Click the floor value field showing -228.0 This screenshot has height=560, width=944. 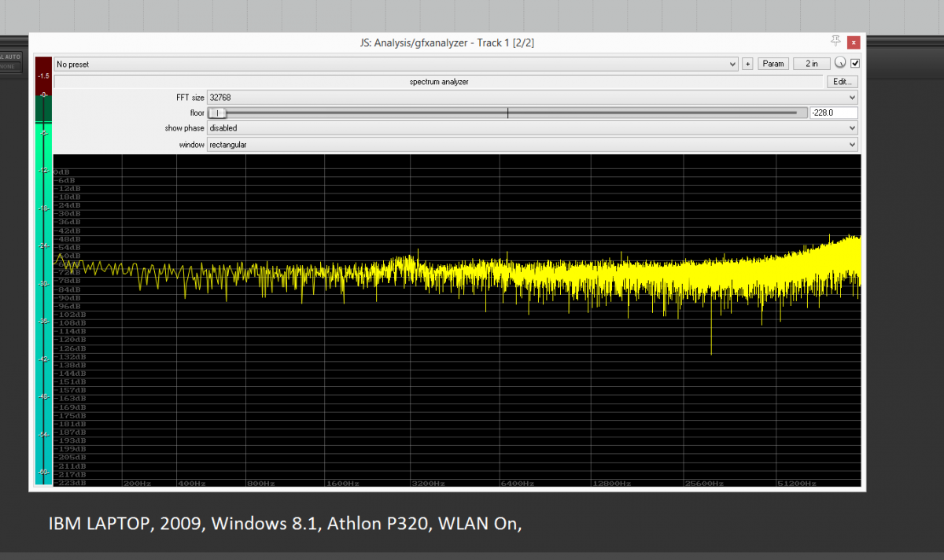point(833,113)
